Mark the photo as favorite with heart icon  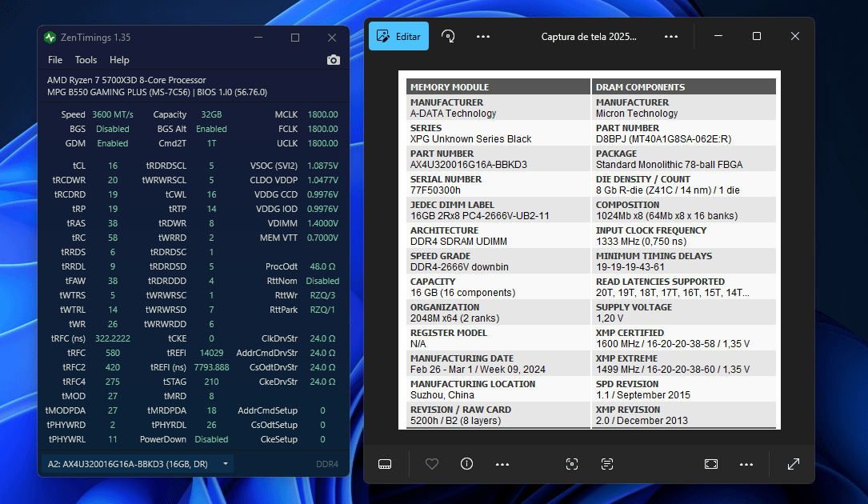tap(432, 464)
